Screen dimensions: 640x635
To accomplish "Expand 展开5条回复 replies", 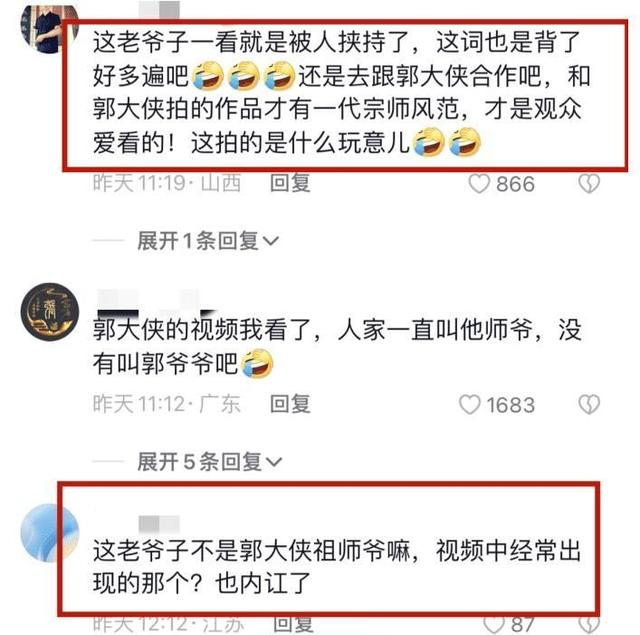I will pos(210,462).
